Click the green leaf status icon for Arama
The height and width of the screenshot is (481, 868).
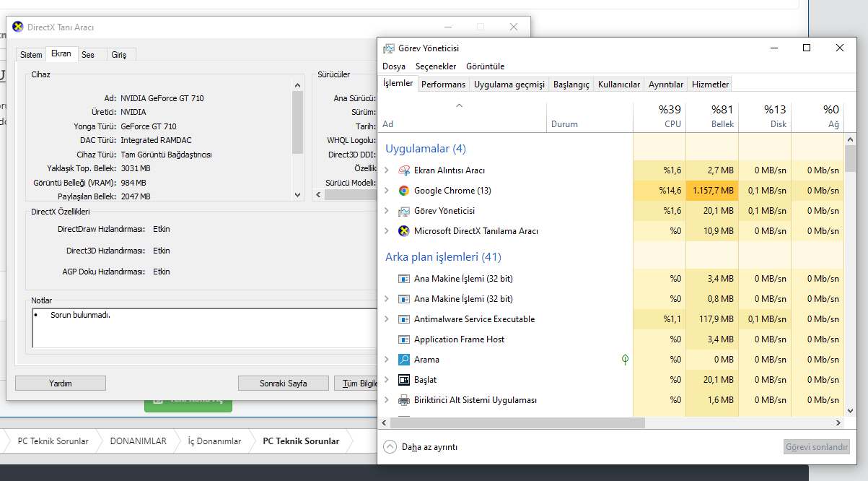[625, 360]
